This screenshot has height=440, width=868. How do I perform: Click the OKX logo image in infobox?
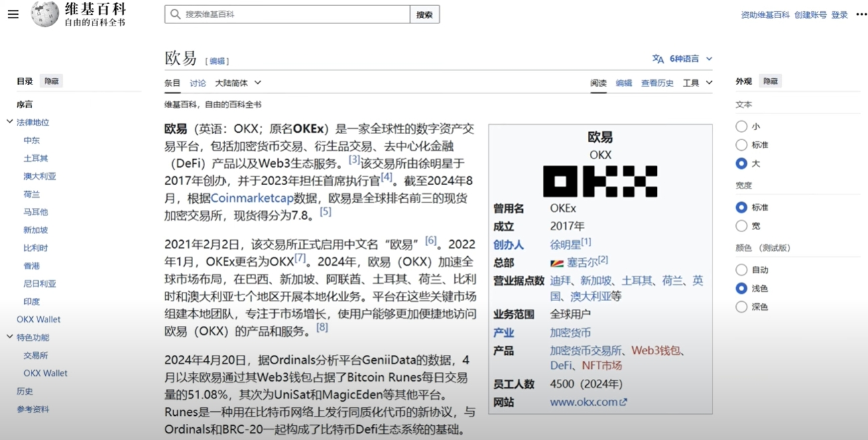click(600, 181)
